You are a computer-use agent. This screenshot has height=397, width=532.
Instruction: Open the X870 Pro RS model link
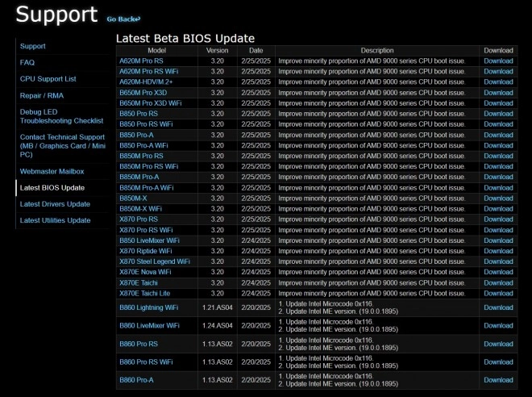coord(139,219)
